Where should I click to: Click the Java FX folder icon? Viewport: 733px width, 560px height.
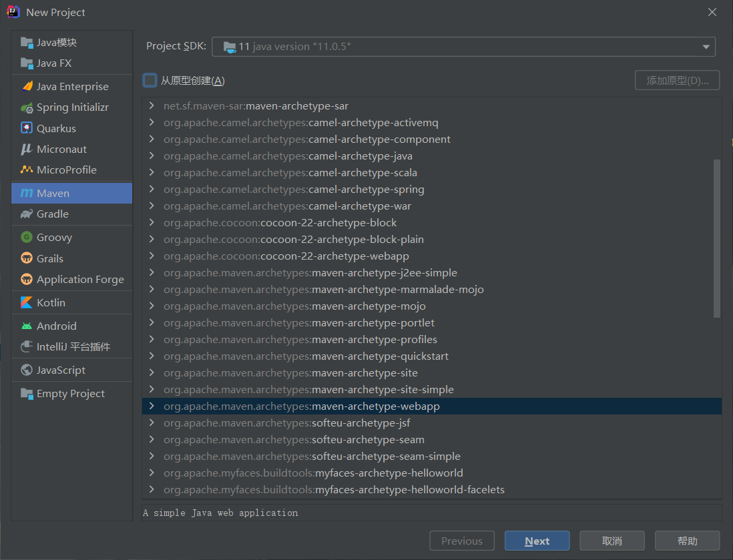pyautogui.click(x=27, y=63)
